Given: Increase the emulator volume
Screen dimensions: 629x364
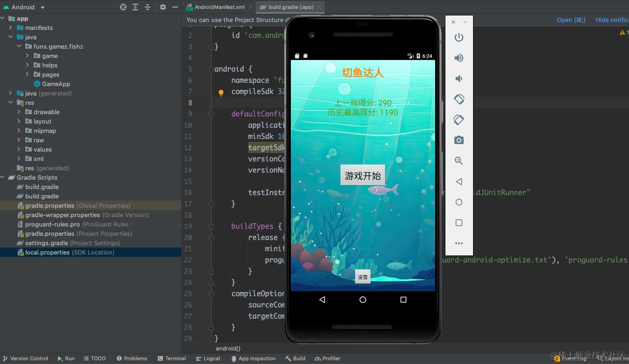Looking at the screenshot, I should [x=459, y=58].
